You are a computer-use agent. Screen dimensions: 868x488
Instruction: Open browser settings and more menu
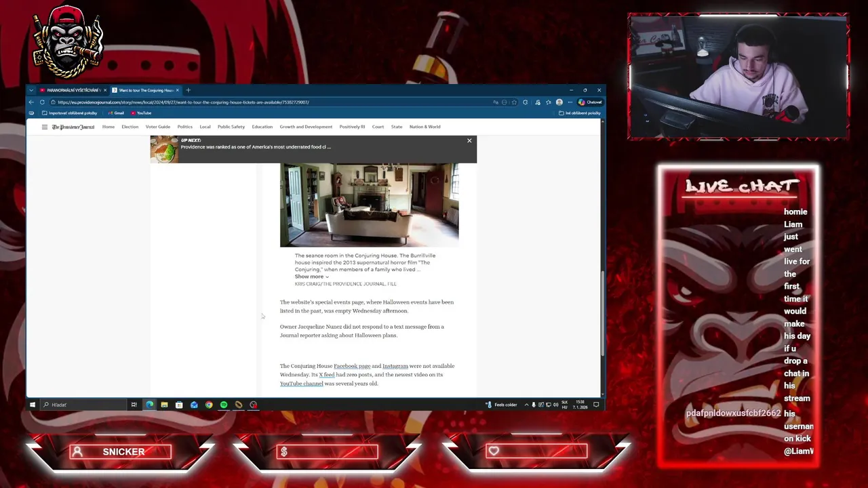[570, 102]
